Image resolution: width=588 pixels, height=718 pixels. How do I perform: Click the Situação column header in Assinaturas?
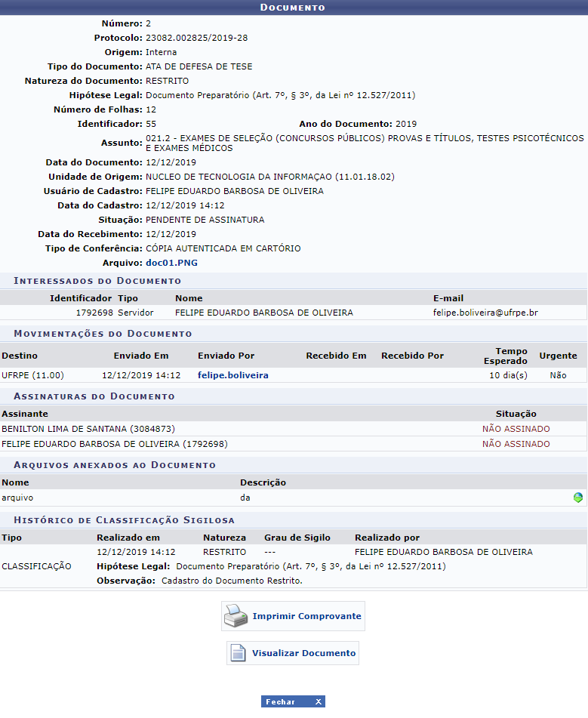(516, 414)
